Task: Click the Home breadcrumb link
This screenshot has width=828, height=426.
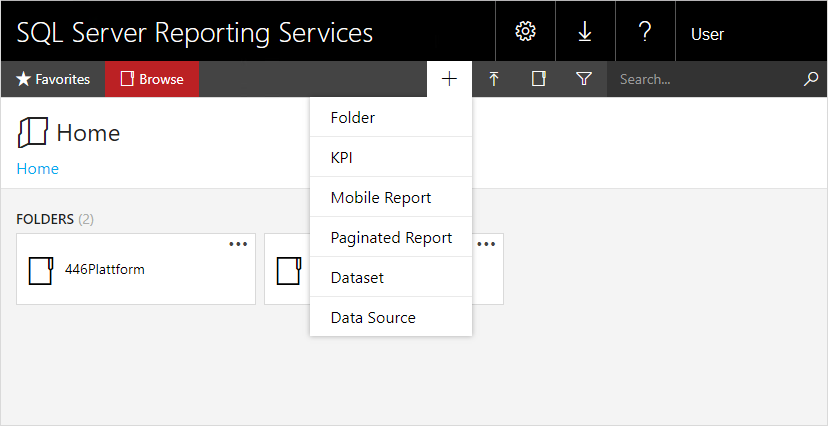Action: (37, 169)
